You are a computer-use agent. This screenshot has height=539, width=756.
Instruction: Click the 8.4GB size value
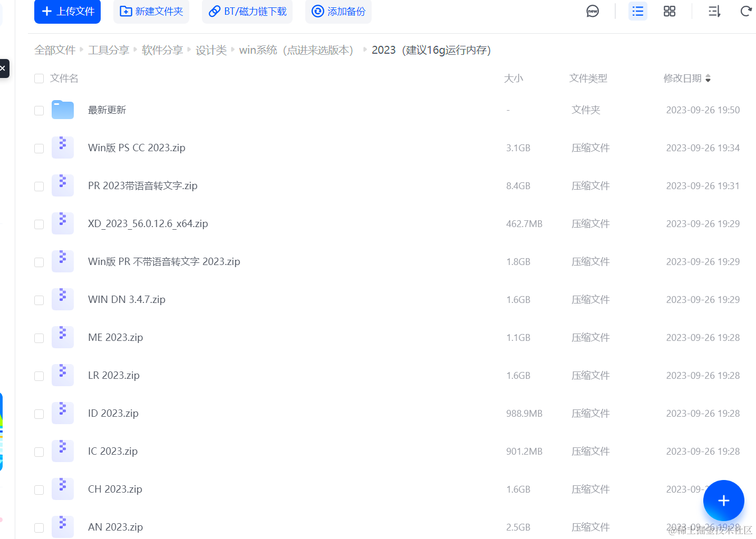click(x=518, y=186)
